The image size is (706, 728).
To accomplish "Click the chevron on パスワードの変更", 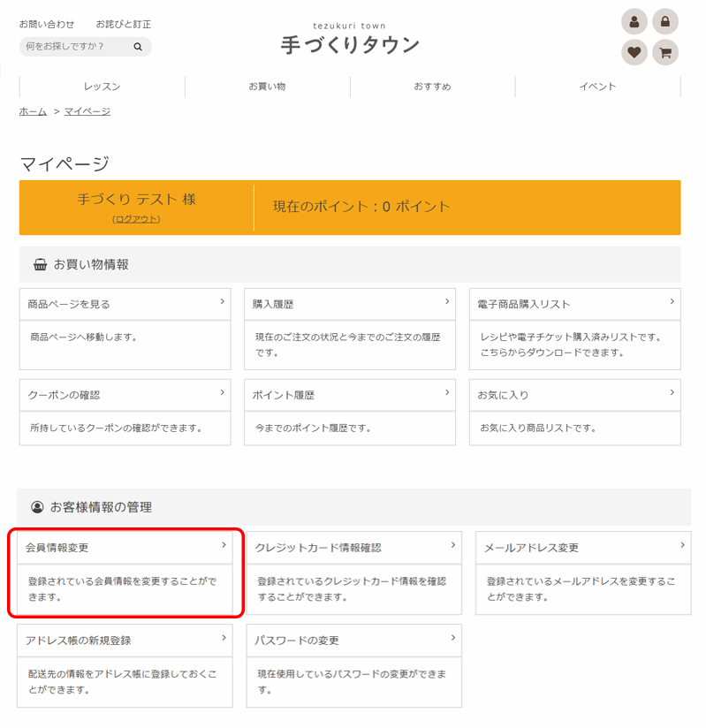I will 452,638.
